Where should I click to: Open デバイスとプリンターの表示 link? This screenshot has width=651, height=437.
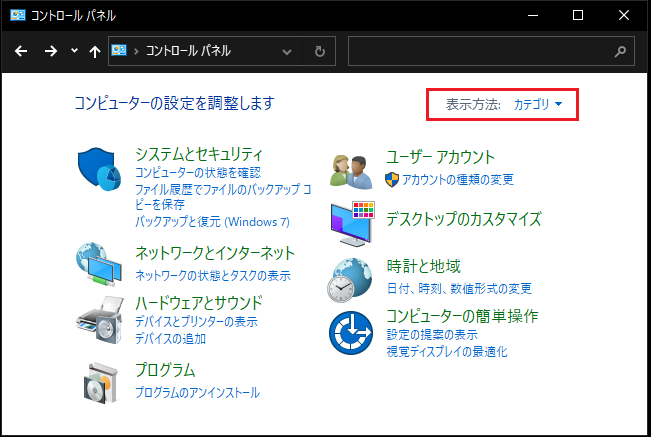196,322
